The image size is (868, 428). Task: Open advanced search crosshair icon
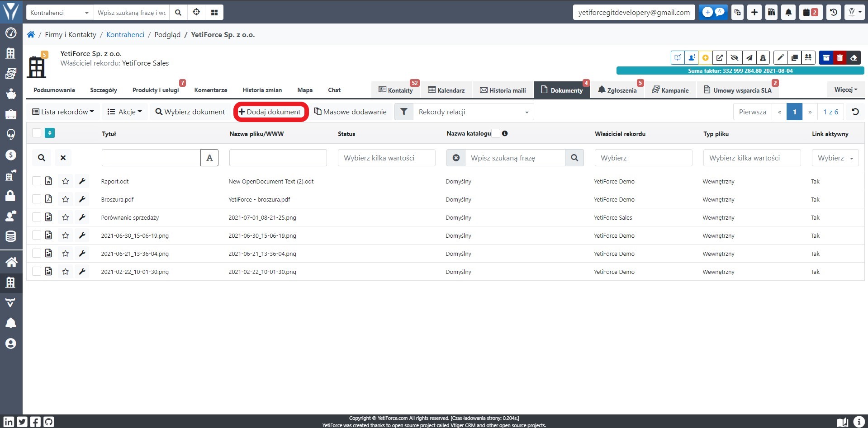click(196, 13)
